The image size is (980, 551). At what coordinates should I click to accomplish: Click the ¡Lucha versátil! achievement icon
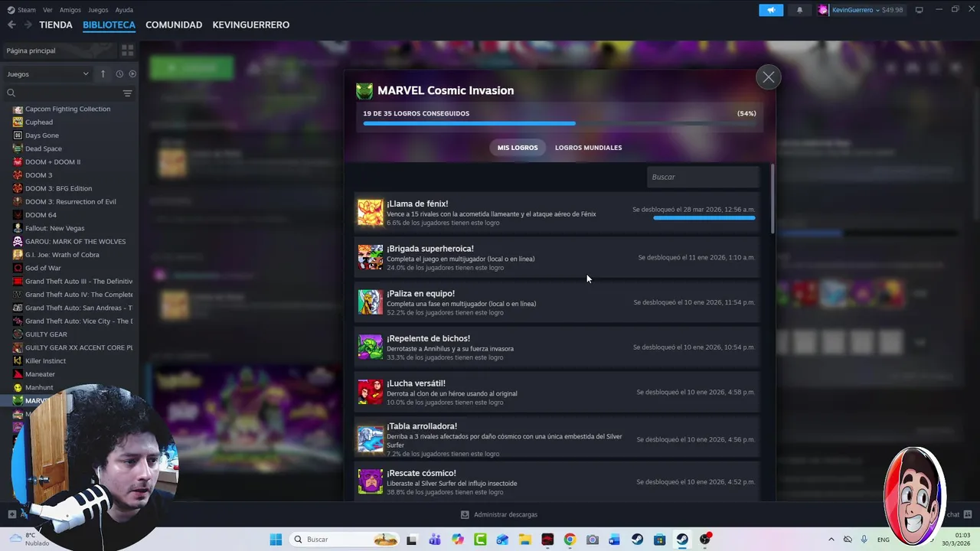pos(371,392)
